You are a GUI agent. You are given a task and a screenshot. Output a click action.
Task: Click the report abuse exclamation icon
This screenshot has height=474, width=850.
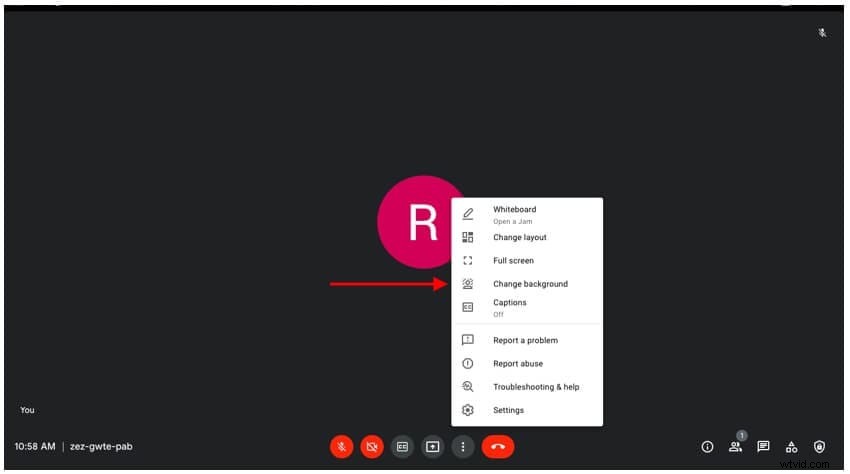[468, 364]
